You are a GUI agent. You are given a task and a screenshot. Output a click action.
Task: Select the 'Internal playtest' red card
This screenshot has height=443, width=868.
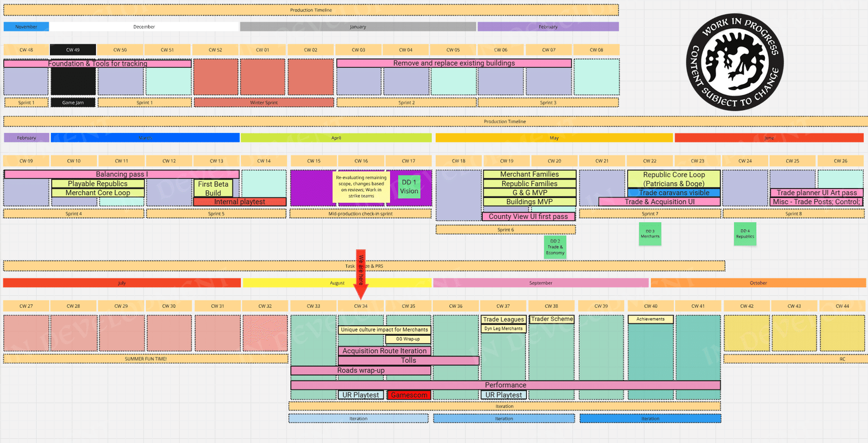click(x=240, y=202)
